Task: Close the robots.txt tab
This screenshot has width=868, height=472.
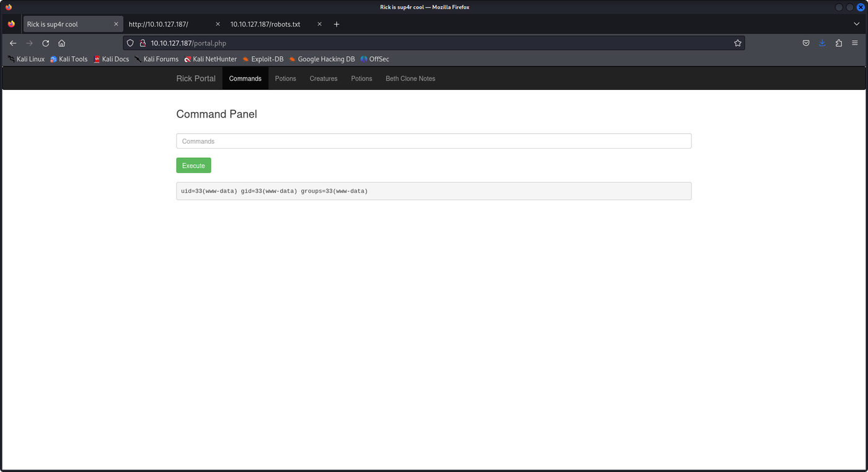Action: pos(320,24)
